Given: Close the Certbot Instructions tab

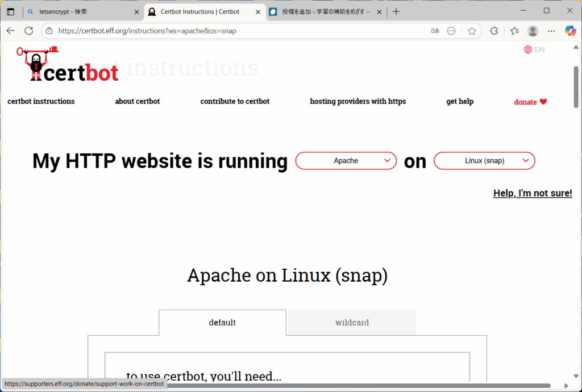Looking at the screenshot, I should pyautogui.click(x=258, y=12).
